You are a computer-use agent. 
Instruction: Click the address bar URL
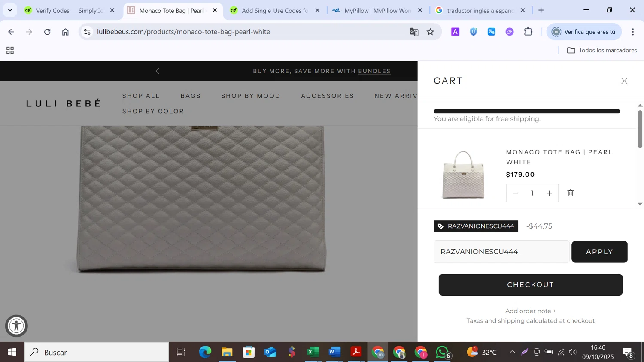coord(183,32)
